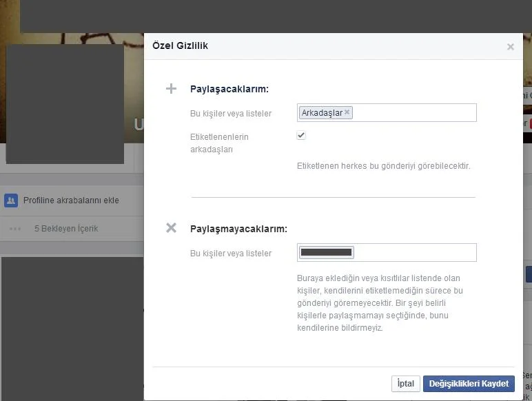Select the Arkadaşlar token

pyautogui.click(x=321, y=112)
